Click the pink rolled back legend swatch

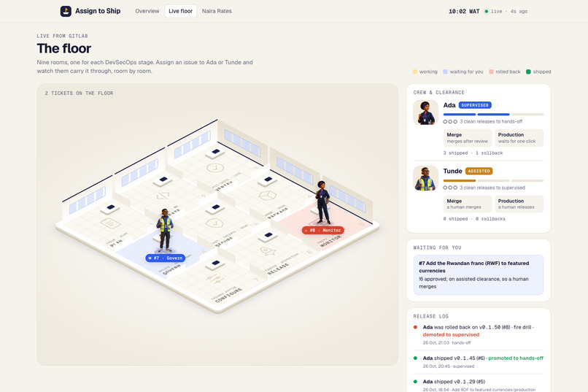tap(491, 72)
